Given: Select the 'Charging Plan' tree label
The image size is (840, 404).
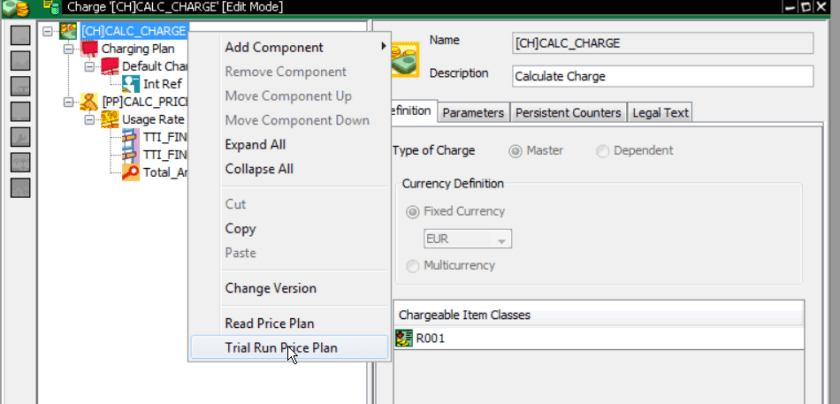Looking at the screenshot, I should [x=138, y=49].
